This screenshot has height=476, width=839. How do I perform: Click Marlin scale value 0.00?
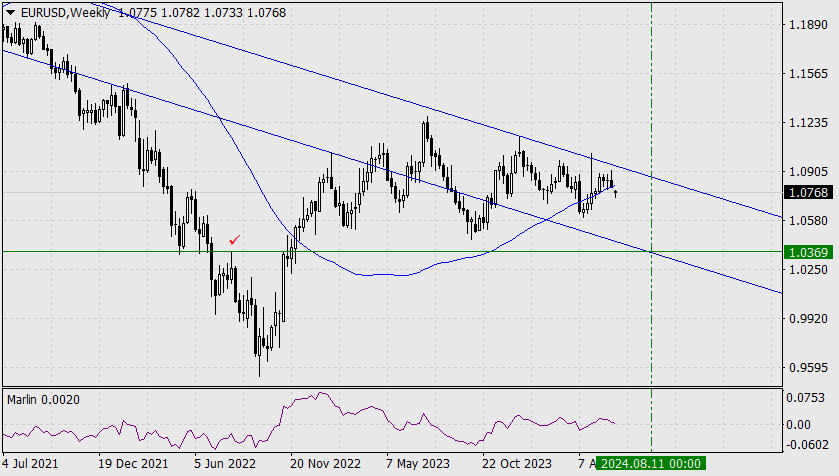tap(798, 425)
